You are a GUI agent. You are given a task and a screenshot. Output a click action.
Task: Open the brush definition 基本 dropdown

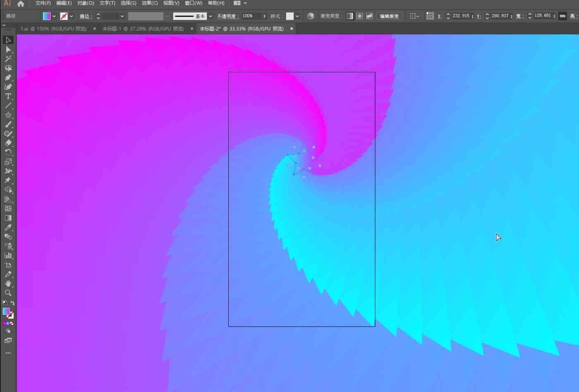(211, 16)
